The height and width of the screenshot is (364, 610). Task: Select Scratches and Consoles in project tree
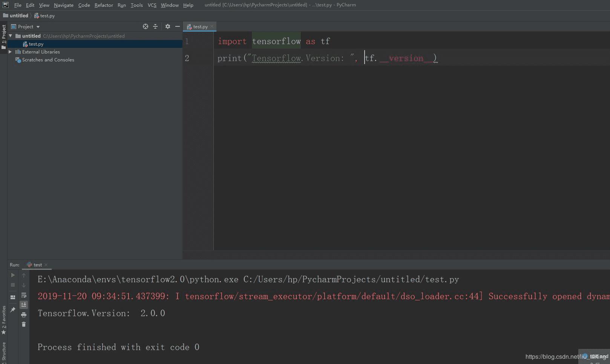click(48, 60)
